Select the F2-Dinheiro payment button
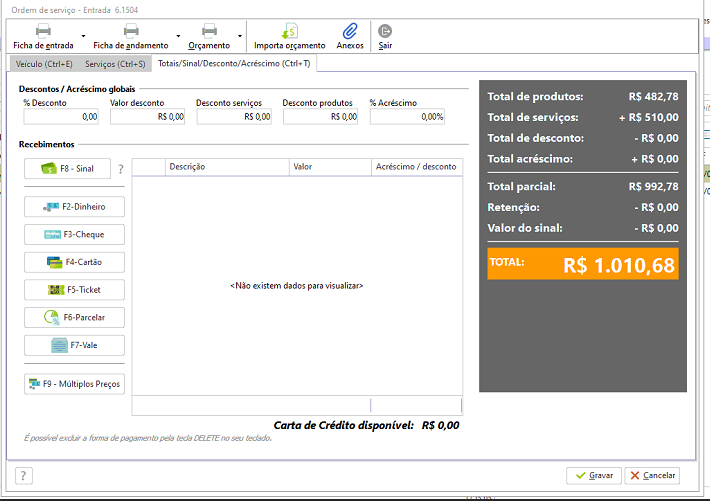The width and height of the screenshot is (710, 501). click(x=74, y=207)
